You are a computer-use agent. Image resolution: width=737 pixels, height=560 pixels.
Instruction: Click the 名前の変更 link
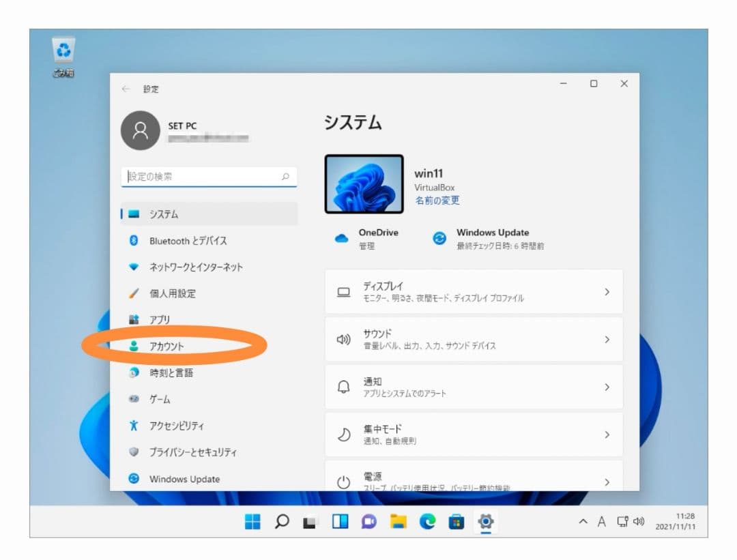click(437, 201)
